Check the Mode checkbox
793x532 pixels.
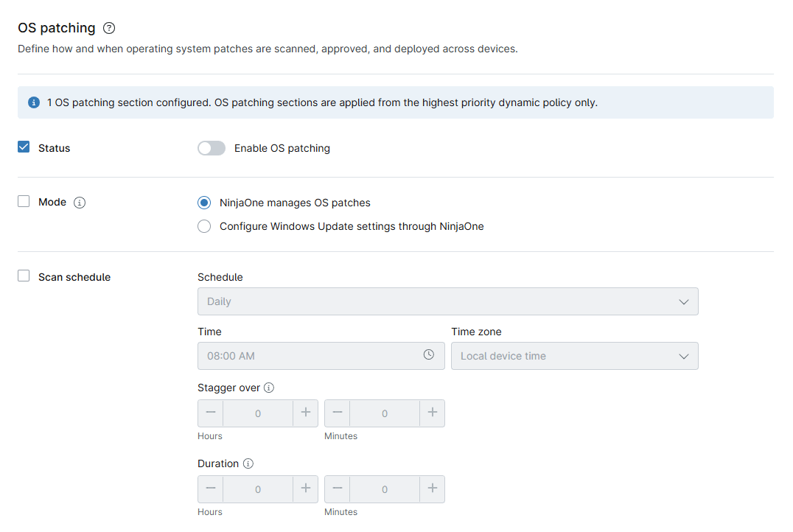pyautogui.click(x=23, y=202)
